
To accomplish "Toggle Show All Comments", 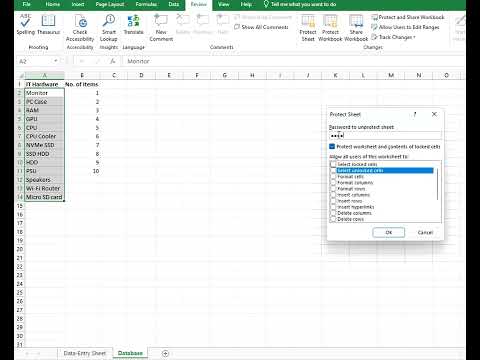I will pos(261,27).
